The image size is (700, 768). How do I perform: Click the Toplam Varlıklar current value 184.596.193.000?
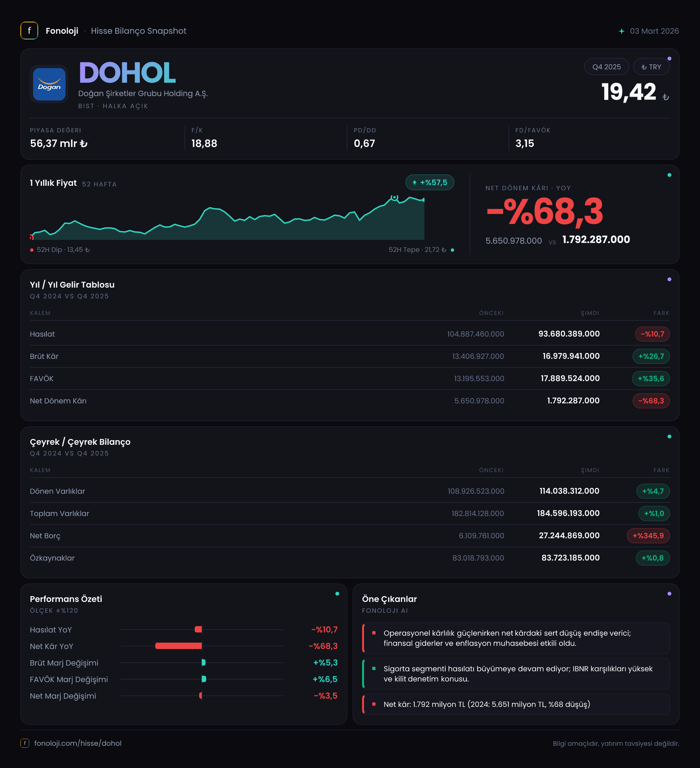[x=568, y=513]
